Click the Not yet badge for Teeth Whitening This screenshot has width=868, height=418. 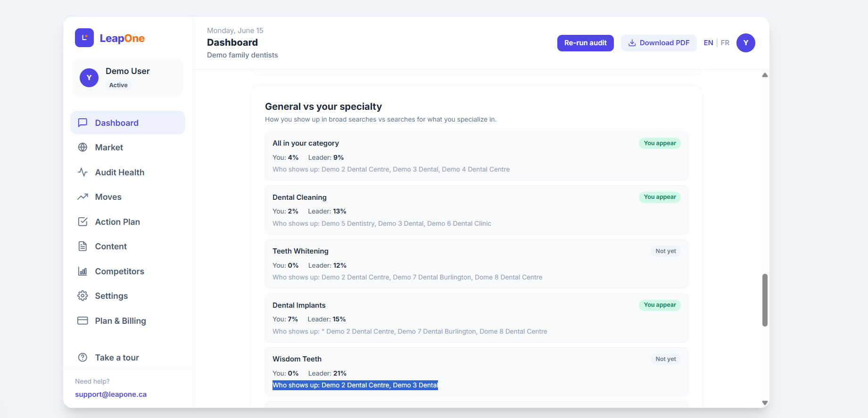pos(666,251)
